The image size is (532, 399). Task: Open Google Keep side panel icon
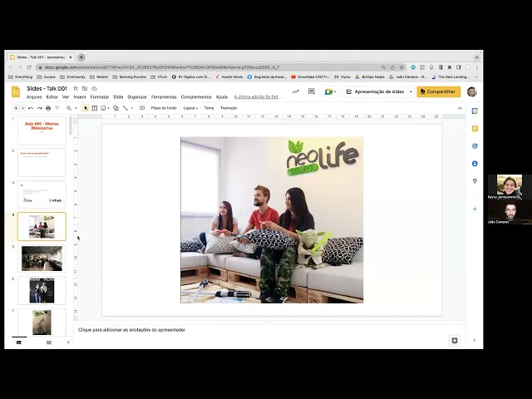click(475, 129)
